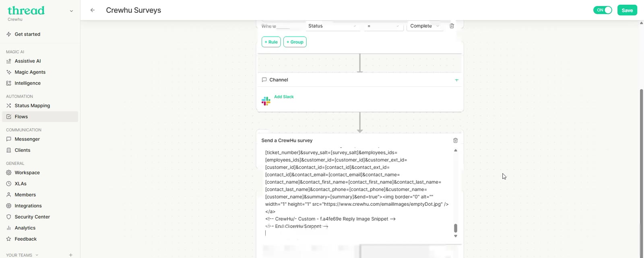The height and width of the screenshot is (258, 644).
Task: Click inside the CrewHu survey snippet text area
Action: pyautogui.click(x=357, y=193)
